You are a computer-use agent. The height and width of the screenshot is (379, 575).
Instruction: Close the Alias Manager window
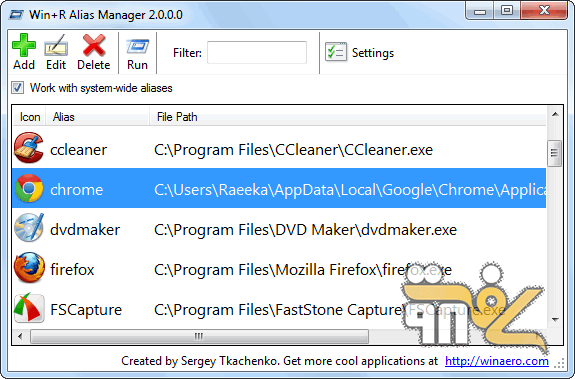[x=544, y=11]
